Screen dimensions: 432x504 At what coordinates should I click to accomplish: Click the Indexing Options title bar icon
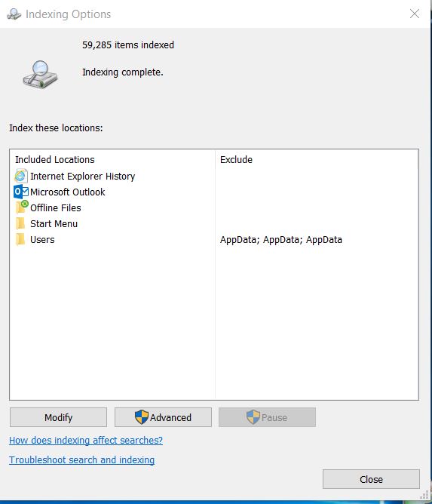tap(14, 14)
